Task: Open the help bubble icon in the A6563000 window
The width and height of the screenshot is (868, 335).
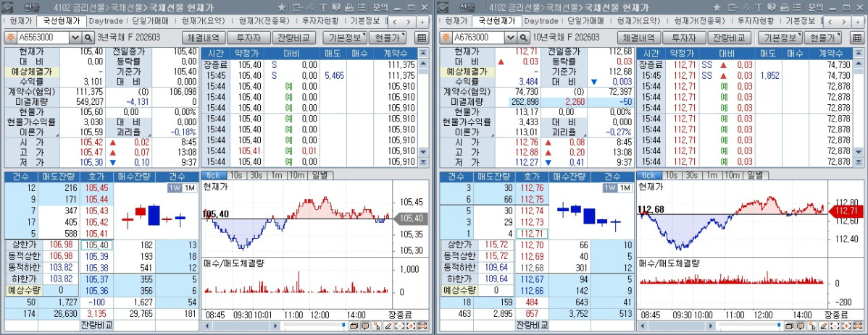Action: click(x=336, y=7)
